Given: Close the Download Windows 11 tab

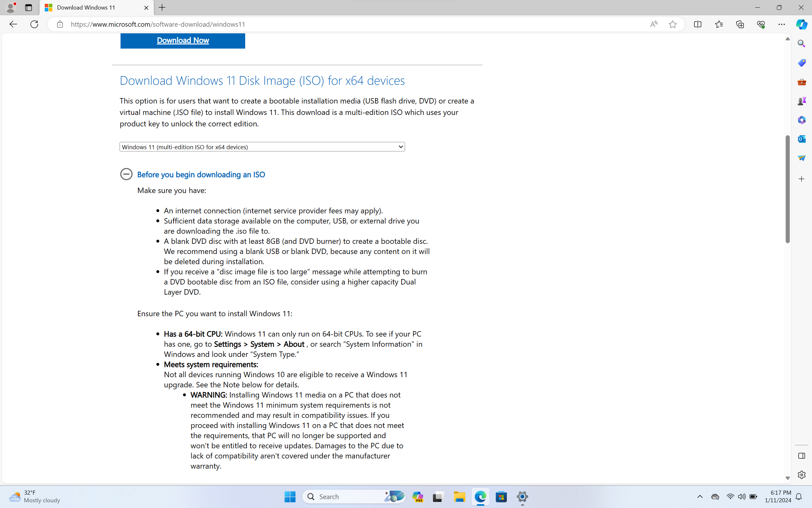Looking at the screenshot, I should click(x=146, y=7).
